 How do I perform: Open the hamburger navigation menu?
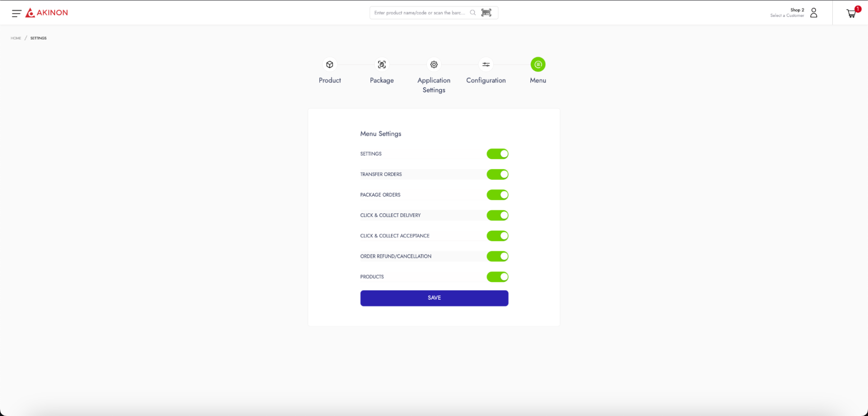16,13
